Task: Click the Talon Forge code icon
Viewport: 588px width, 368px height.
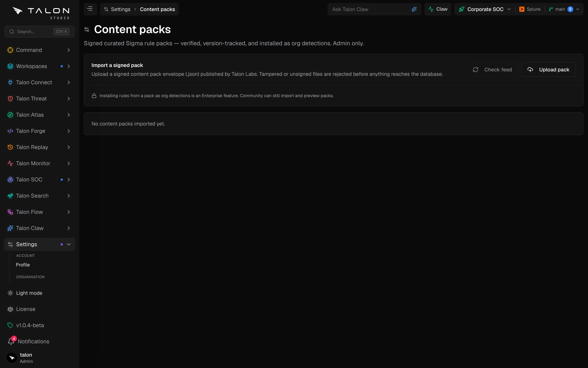Action: point(10,131)
